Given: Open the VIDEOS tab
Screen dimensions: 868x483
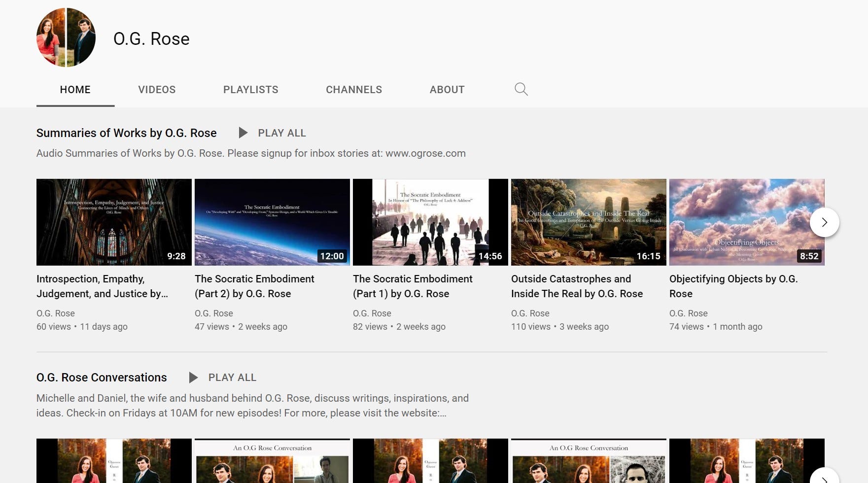Looking at the screenshot, I should click(157, 90).
